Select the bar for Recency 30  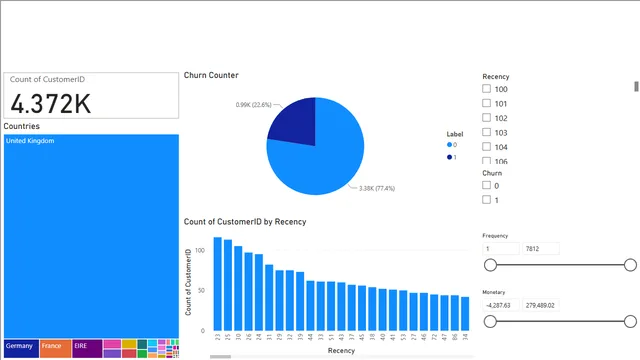(238, 289)
